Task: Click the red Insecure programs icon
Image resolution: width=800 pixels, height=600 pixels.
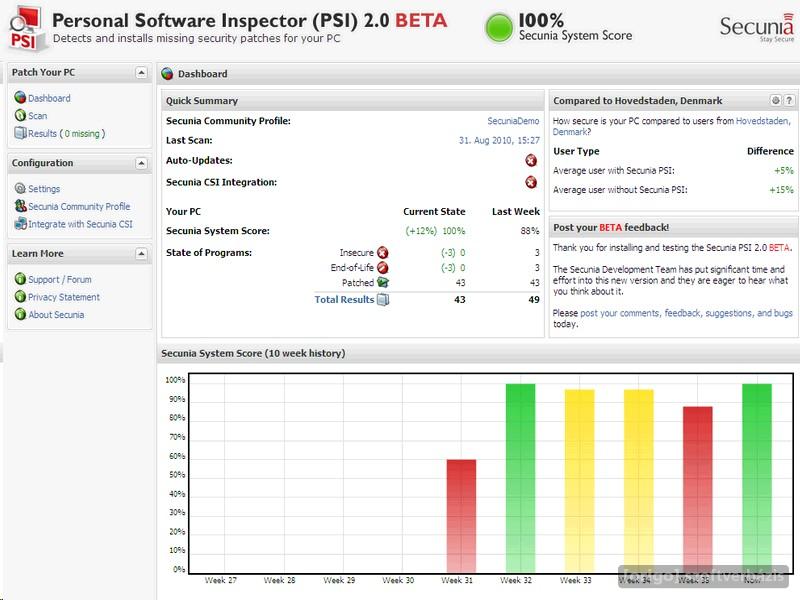Action: pos(383,253)
